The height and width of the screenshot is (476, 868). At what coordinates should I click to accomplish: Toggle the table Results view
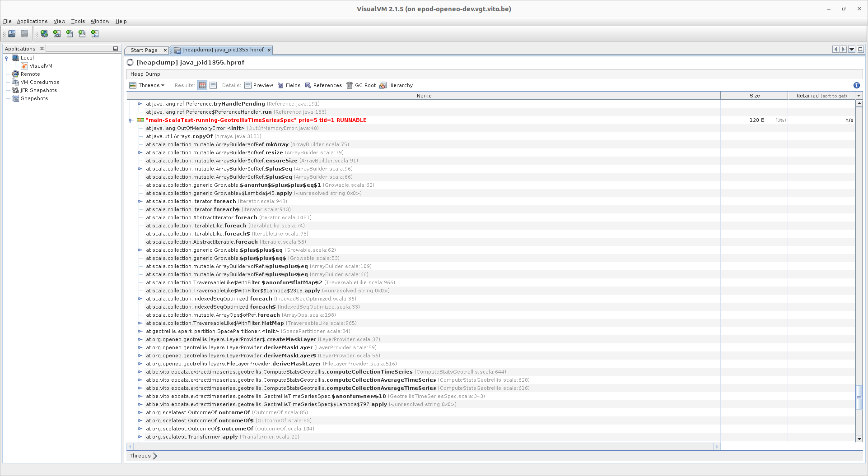pos(202,85)
